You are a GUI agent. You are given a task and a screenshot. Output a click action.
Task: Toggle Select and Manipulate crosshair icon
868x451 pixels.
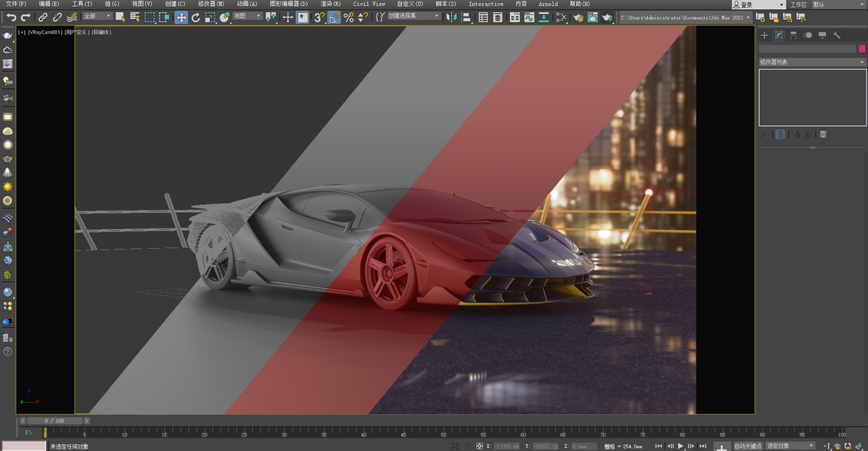pos(287,18)
